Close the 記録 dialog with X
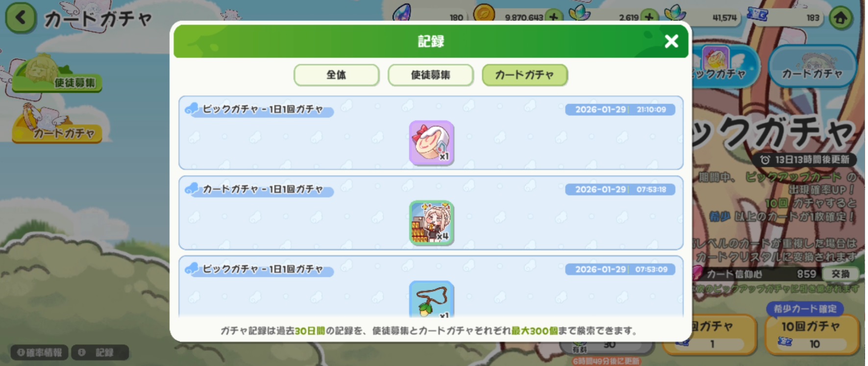This screenshot has height=366, width=868. 671,41
